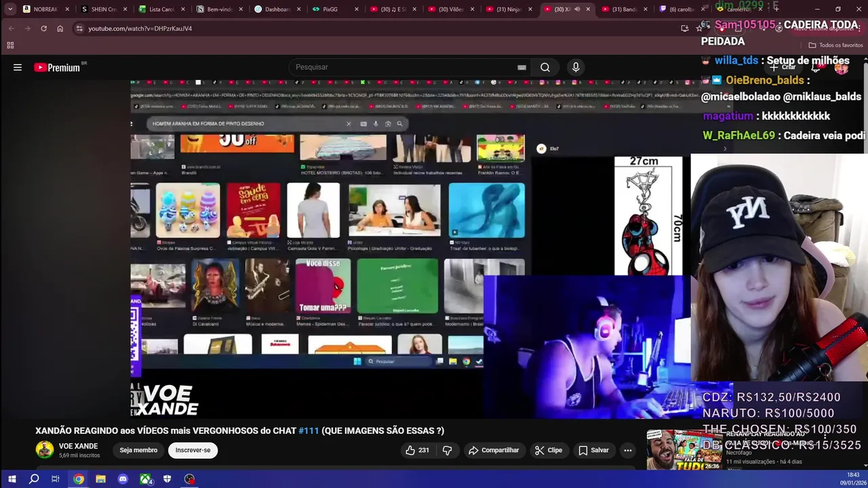This screenshot has height=488, width=868.
Task: Open the tab search dropdown arrow
Action: [10, 9]
